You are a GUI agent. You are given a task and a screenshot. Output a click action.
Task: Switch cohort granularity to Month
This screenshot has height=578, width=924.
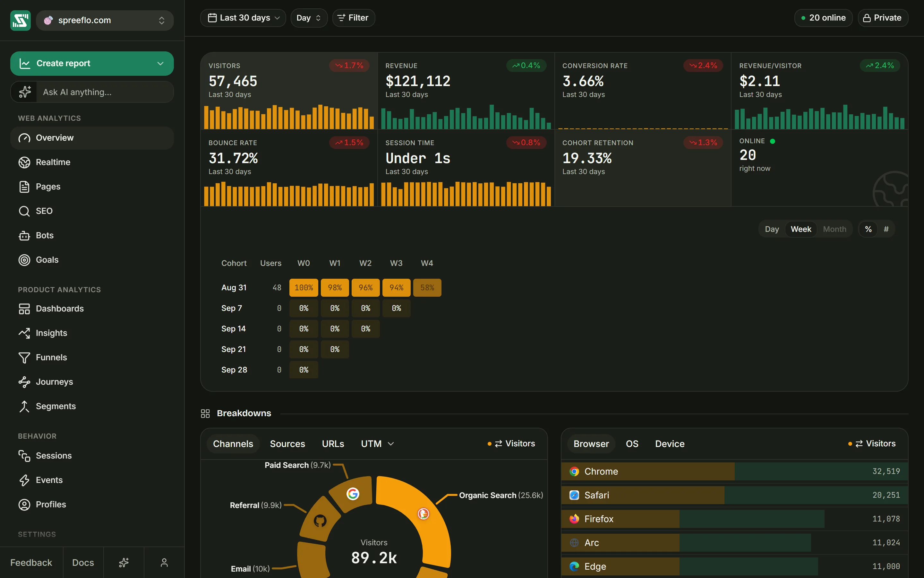834,229
